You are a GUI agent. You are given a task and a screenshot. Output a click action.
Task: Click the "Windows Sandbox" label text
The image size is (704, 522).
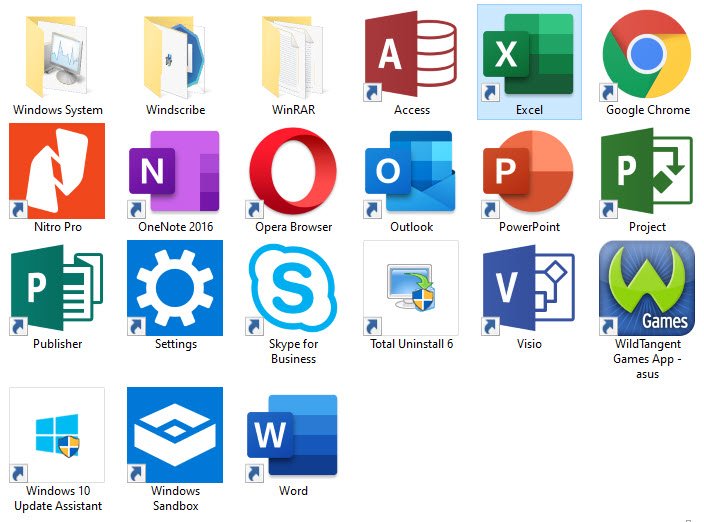point(176,498)
